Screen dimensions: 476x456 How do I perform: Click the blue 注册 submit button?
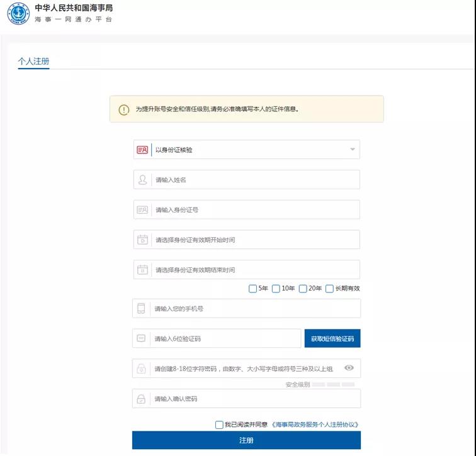pos(247,440)
